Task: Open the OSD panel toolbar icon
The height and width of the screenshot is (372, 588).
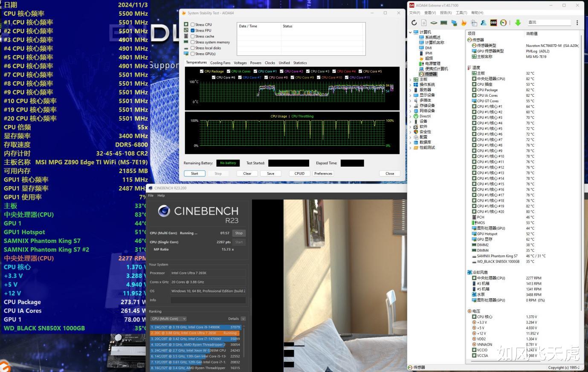Action: click(493, 23)
